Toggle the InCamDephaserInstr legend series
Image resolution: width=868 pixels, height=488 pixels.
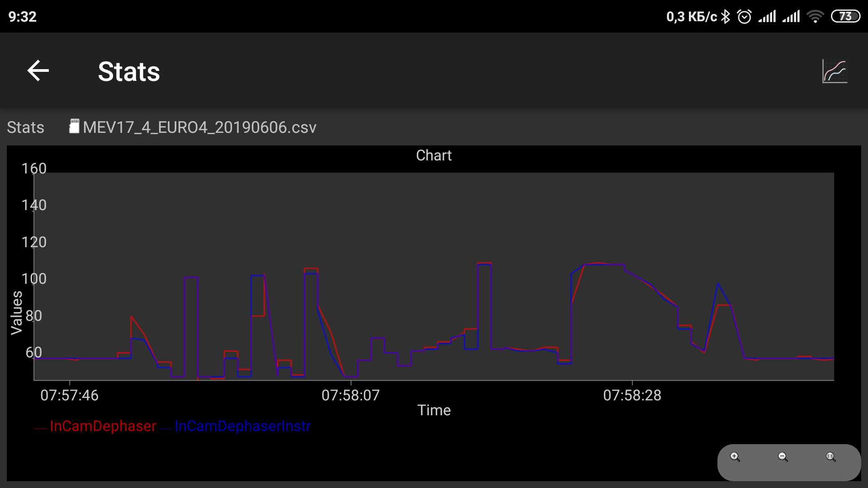[x=242, y=426]
